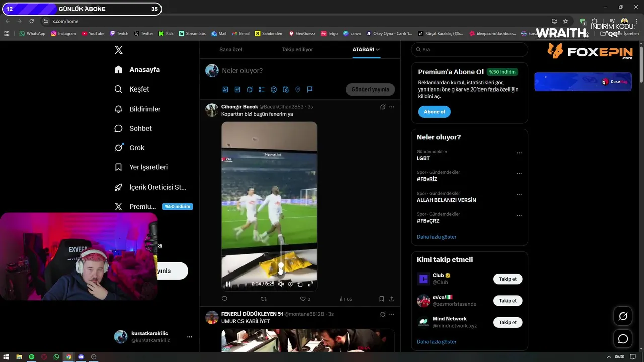Click the Grok icon in composer
Image resolution: width=644 pixels, height=362 pixels.
(250, 89)
